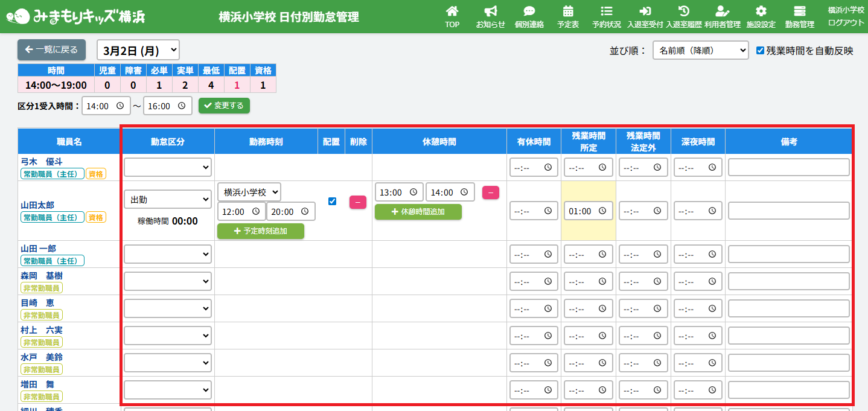Open 個別連絡 chat bubble icon
This screenshot has width=868, height=411.
click(529, 11)
